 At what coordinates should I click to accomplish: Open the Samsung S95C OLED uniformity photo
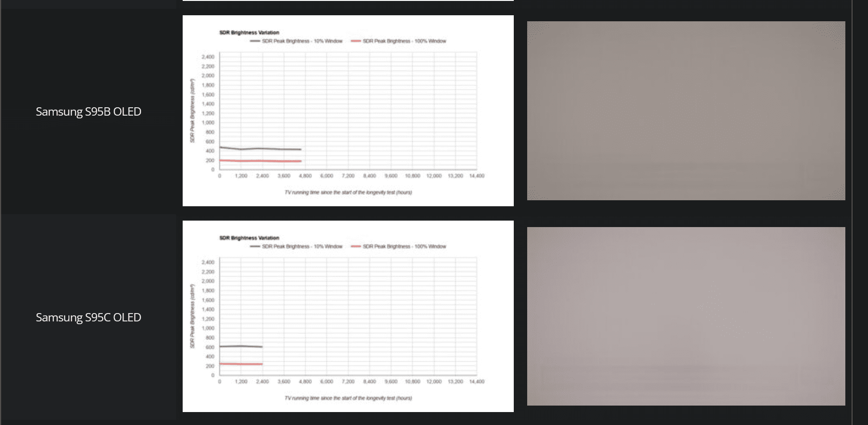tap(686, 316)
